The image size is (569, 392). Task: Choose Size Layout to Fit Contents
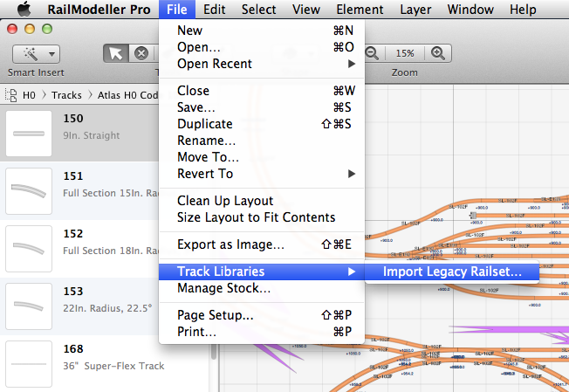point(256,217)
